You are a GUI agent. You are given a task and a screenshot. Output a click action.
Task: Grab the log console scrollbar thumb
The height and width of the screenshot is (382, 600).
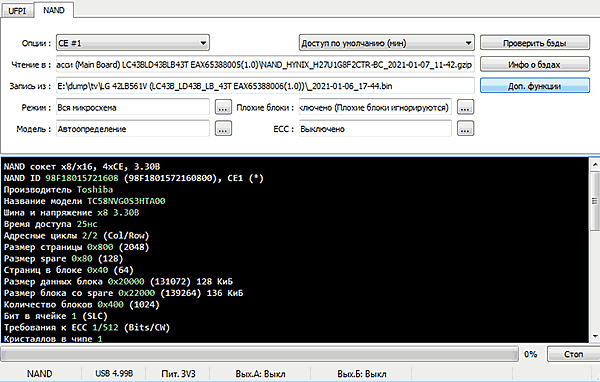tap(595, 201)
